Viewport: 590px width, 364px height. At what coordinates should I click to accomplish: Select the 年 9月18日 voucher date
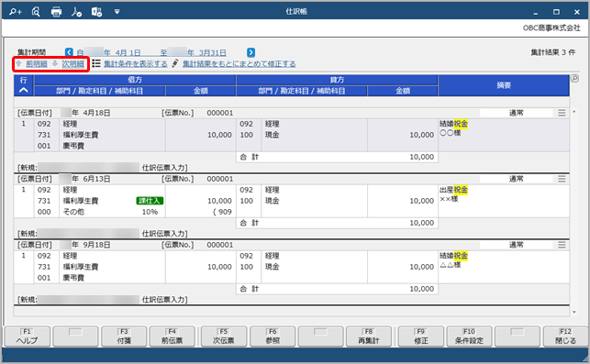(91, 245)
